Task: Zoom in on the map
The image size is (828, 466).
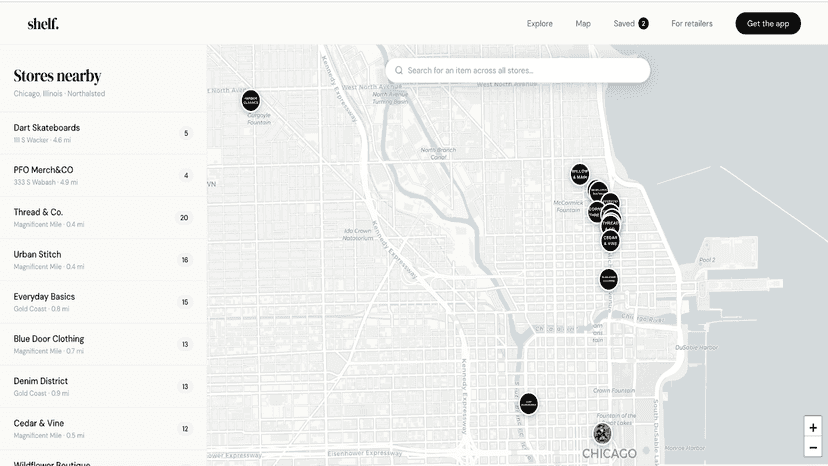Action: pyautogui.click(x=813, y=427)
